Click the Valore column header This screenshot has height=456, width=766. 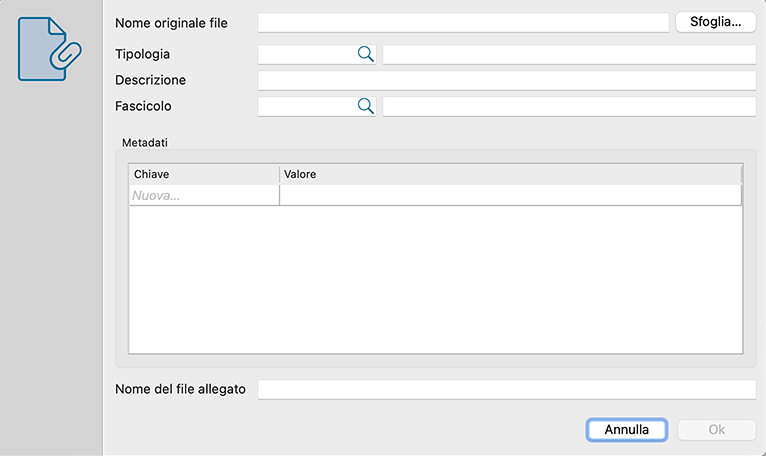(510, 175)
